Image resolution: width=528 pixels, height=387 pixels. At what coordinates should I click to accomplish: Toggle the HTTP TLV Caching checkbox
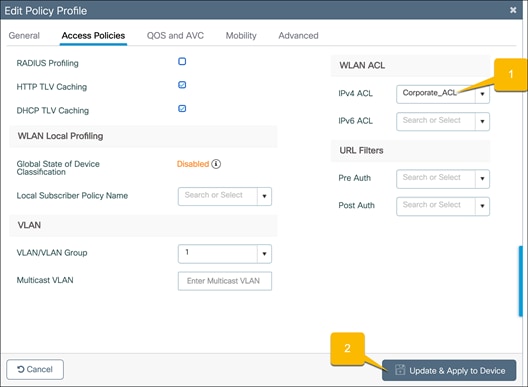coord(182,85)
